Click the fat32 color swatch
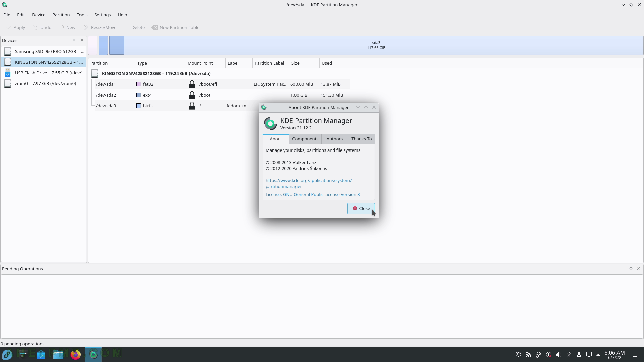Viewport: 644px width, 362px height. tap(139, 84)
